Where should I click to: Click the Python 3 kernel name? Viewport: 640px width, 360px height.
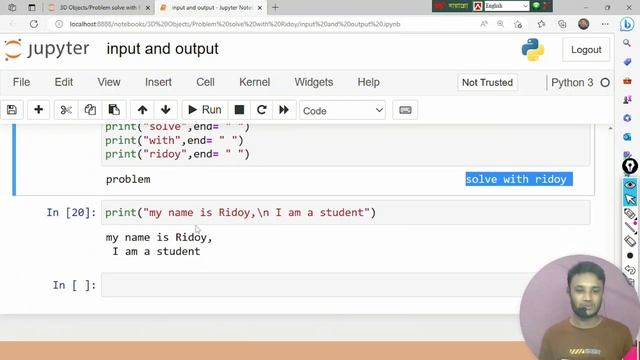click(x=572, y=82)
